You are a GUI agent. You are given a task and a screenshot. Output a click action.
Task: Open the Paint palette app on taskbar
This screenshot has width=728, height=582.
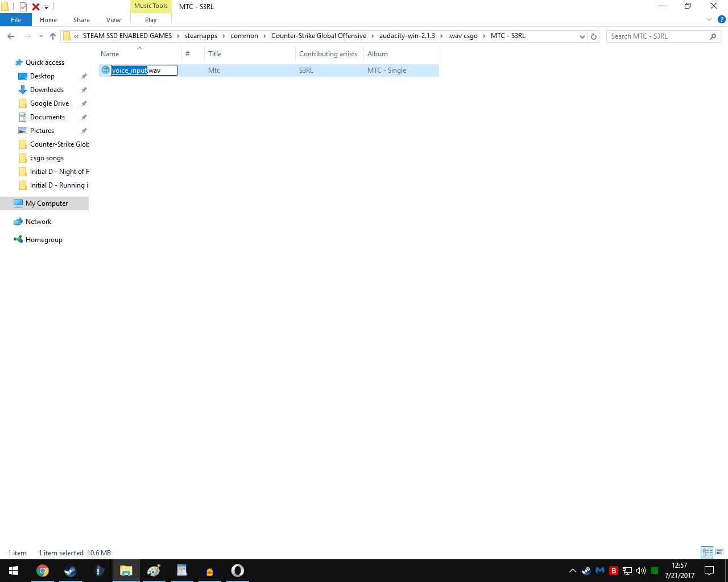[x=154, y=571]
